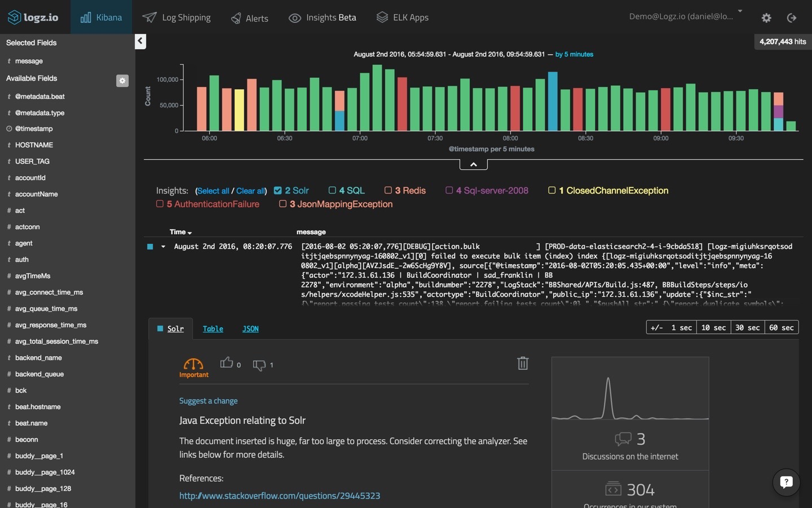Click Suggest a change link
The width and height of the screenshot is (812, 508).
coord(208,401)
